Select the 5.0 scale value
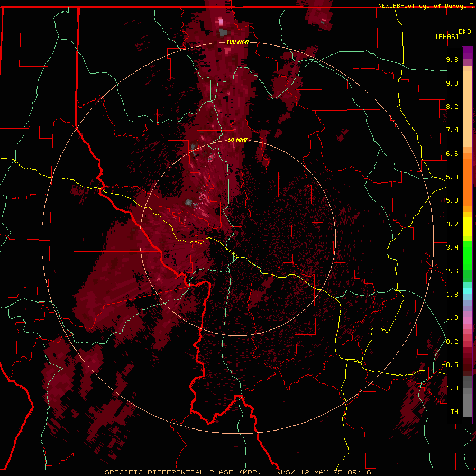Image resolution: width=476 pixels, height=476 pixels. tap(452, 200)
